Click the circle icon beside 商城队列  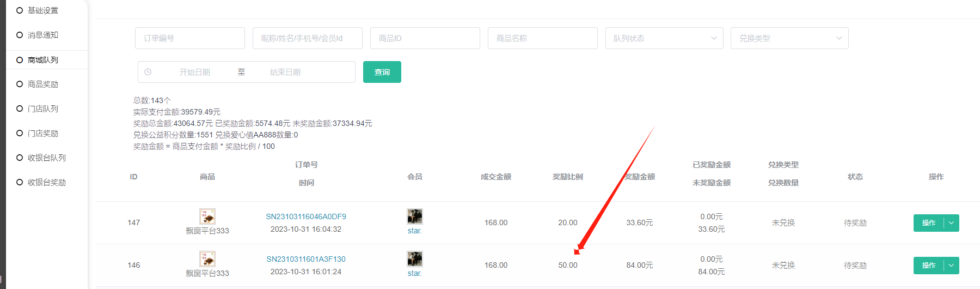click(x=20, y=60)
